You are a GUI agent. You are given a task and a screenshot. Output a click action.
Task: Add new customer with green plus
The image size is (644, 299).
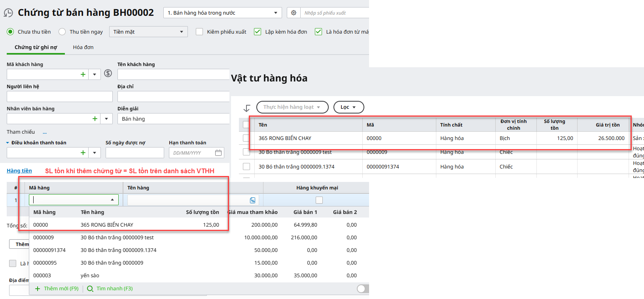tap(83, 74)
